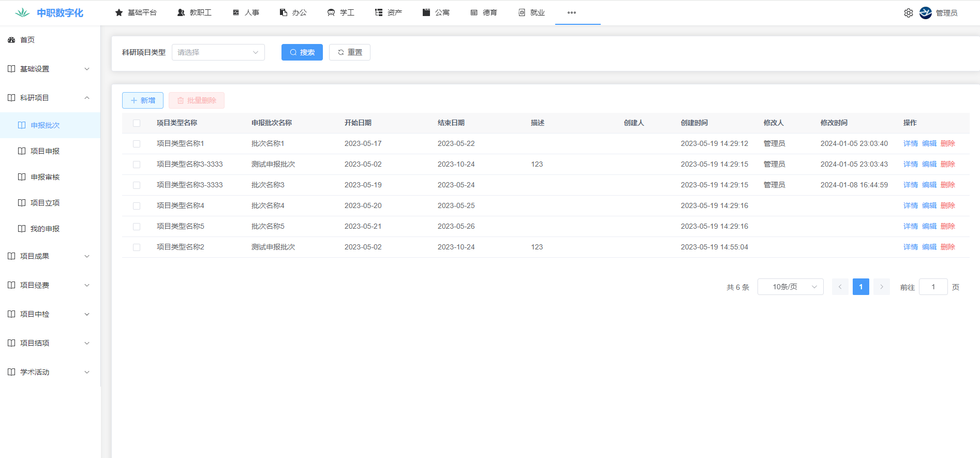980x458 pixels.
Task: Select checkbox for 项目类型名称5 row
Action: pos(137,227)
